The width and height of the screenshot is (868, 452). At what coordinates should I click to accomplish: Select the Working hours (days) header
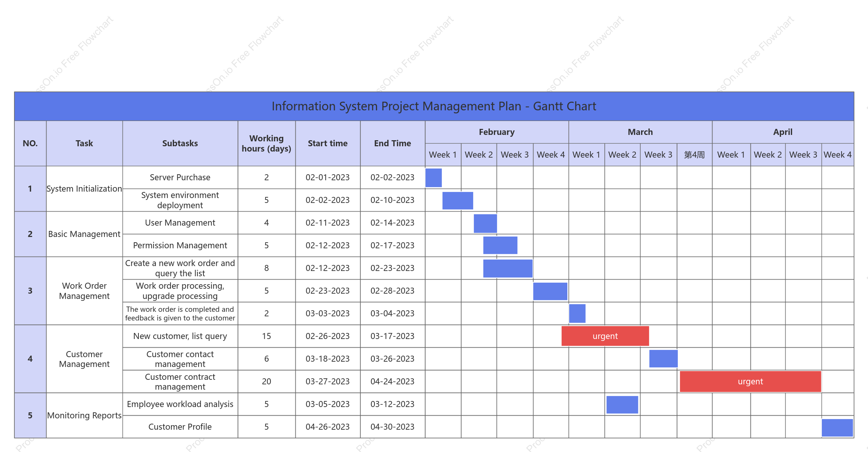[266, 143]
